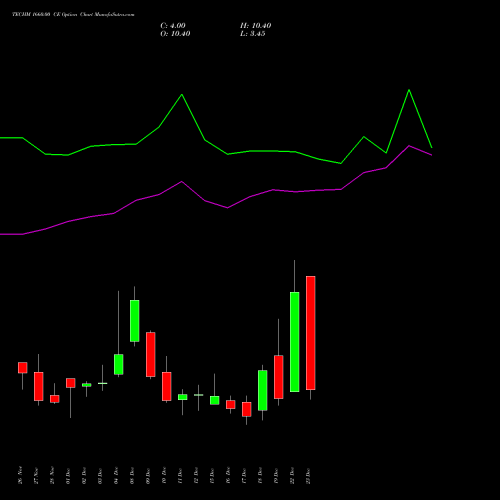Click the '01 Dec' date label
The image size is (500, 500).
pos(68,476)
